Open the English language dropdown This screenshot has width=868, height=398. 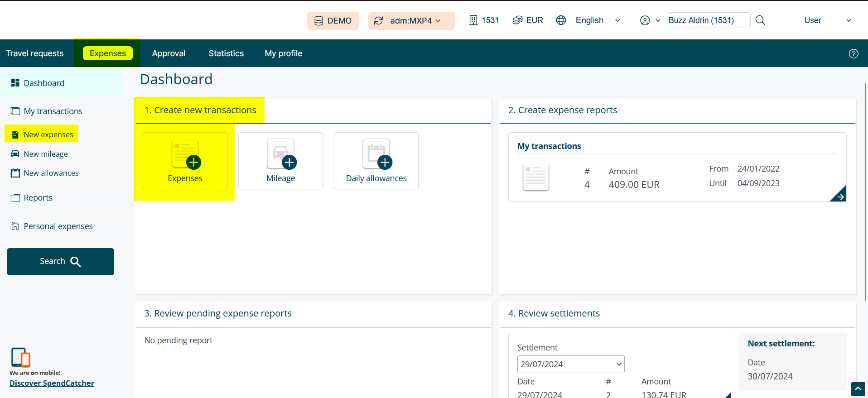point(598,20)
